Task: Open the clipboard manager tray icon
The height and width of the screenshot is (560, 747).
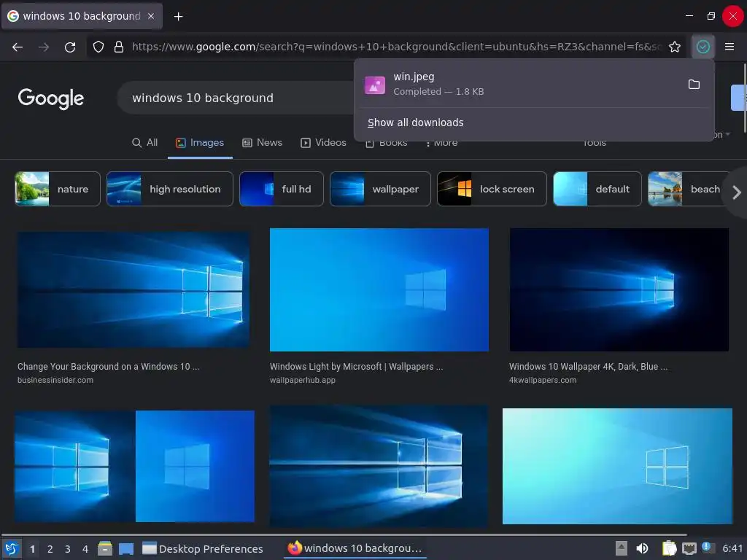Action: tap(670, 548)
